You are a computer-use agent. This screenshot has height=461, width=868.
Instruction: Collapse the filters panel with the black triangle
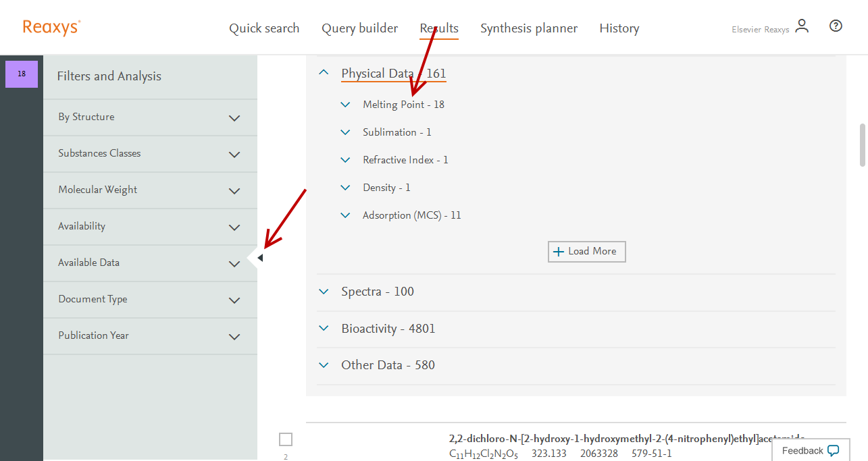pos(260,258)
